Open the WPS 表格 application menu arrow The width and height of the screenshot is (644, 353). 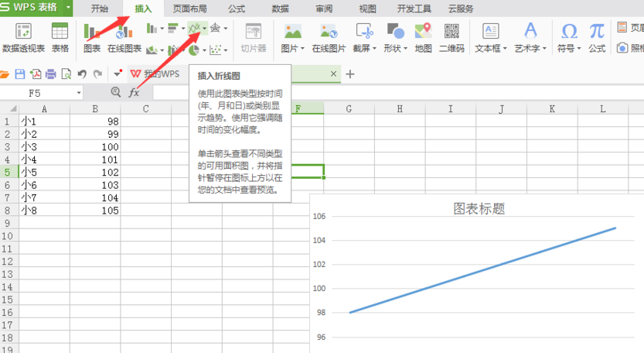(68, 8)
